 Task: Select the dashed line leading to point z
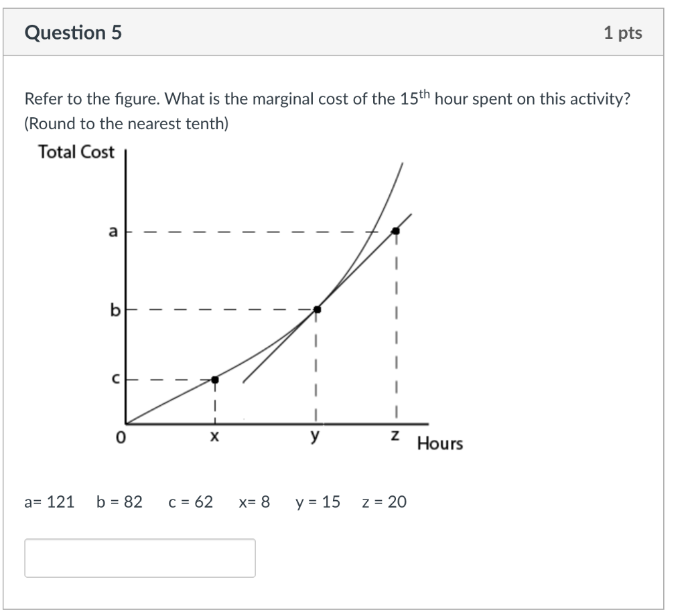[x=397, y=335]
